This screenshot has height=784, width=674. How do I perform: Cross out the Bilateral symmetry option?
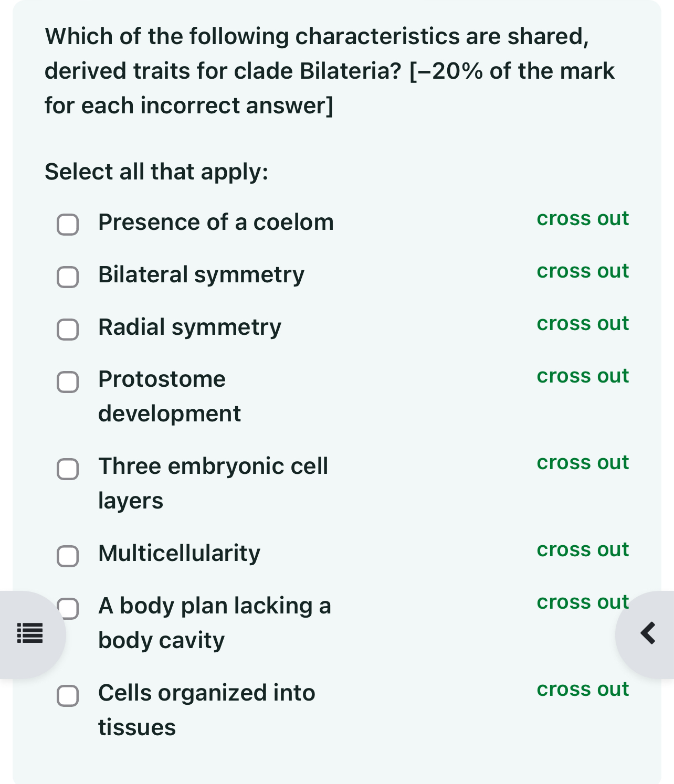click(582, 272)
